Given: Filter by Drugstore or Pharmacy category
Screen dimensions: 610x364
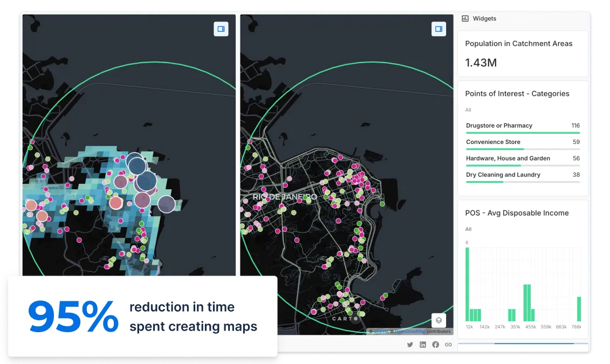Looking at the screenshot, I should click(x=499, y=126).
